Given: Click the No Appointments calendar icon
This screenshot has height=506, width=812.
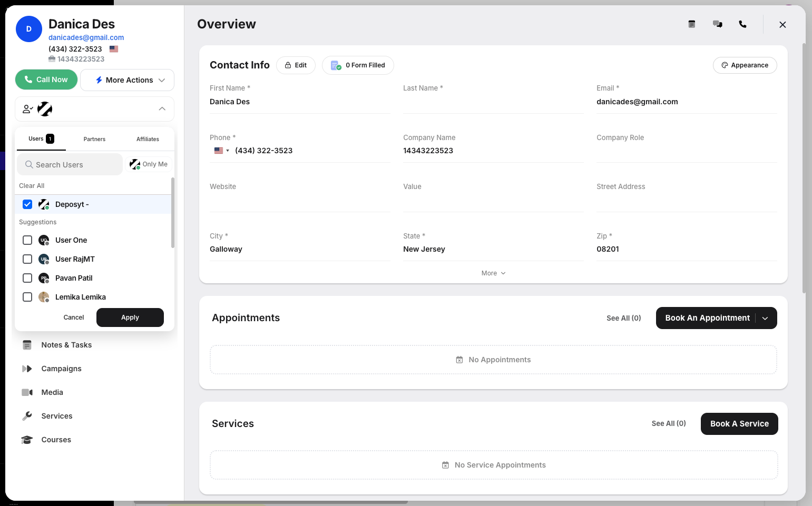Looking at the screenshot, I should tap(459, 360).
